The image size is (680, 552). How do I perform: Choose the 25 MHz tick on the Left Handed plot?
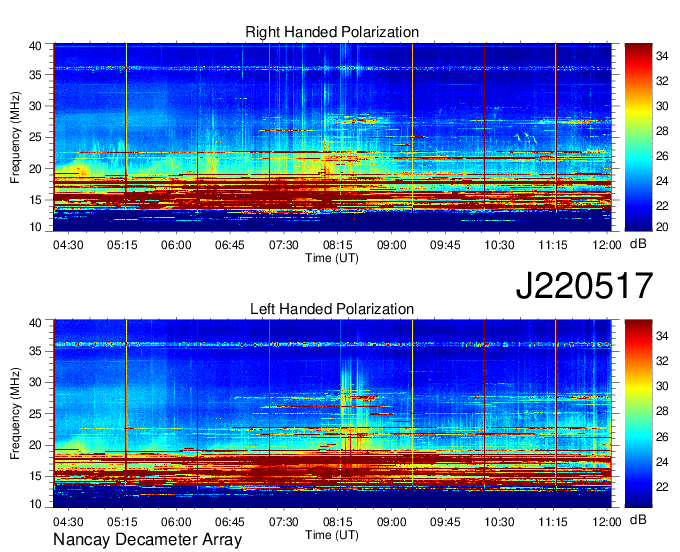36,414
